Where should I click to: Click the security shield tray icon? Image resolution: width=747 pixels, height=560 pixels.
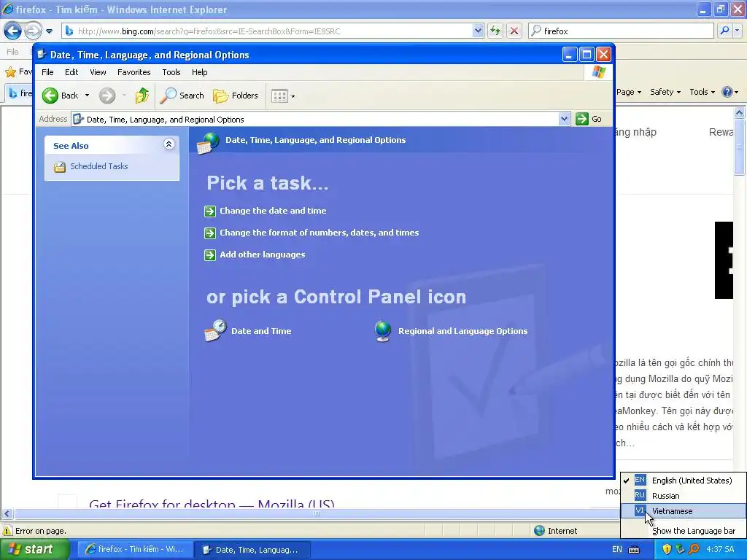pyautogui.click(x=667, y=550)
